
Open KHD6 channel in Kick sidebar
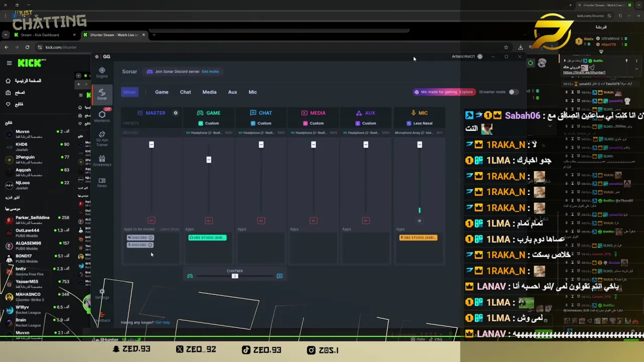coord(38,146)
